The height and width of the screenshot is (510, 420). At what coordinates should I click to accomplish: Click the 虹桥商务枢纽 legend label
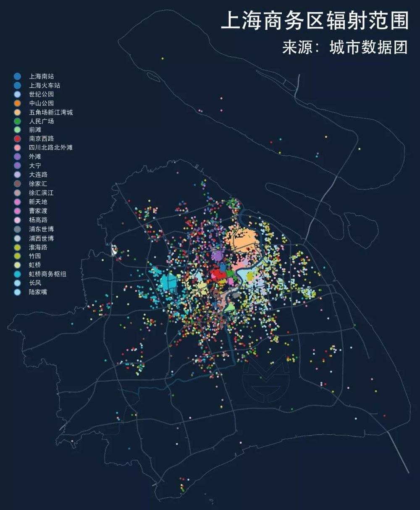[47, 274]
